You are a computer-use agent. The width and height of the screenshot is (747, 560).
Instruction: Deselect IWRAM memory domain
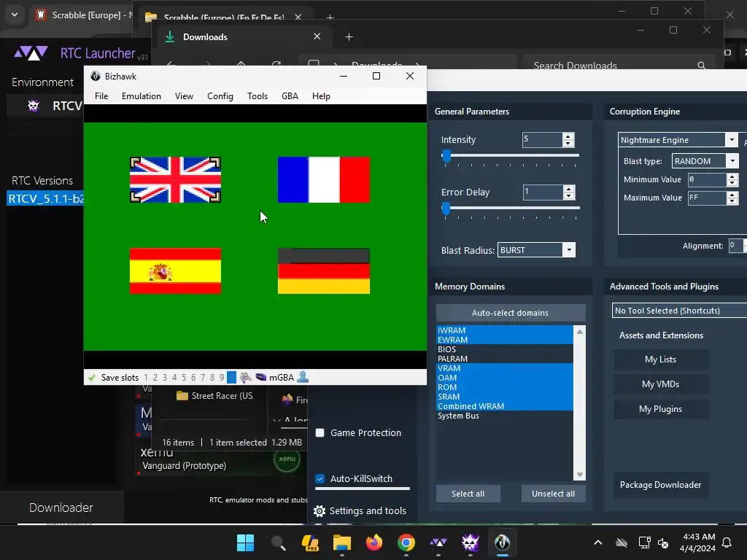coord(505,330)
